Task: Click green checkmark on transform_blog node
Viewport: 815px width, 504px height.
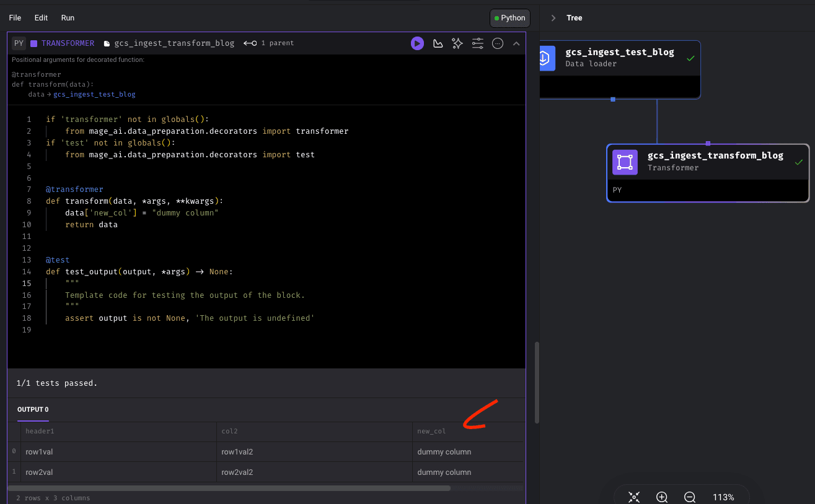Action: pos(799,162)
